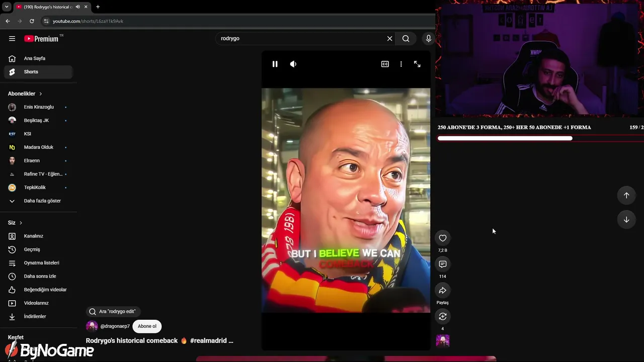Pause the playing Short

click(x=275, y=64)
